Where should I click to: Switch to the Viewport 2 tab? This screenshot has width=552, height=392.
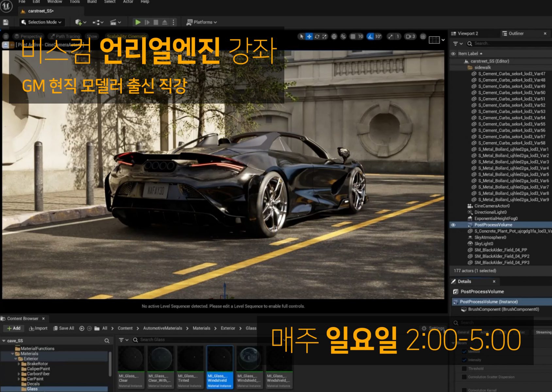(467, 34)
